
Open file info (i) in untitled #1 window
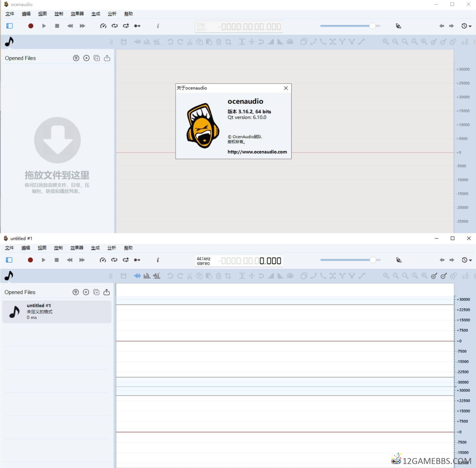[158, 260]
